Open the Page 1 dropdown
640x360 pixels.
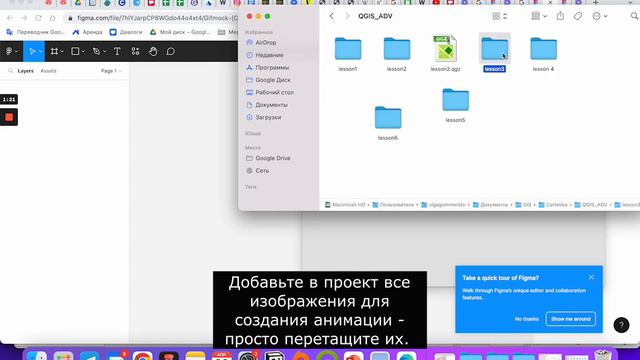(111, 71)
